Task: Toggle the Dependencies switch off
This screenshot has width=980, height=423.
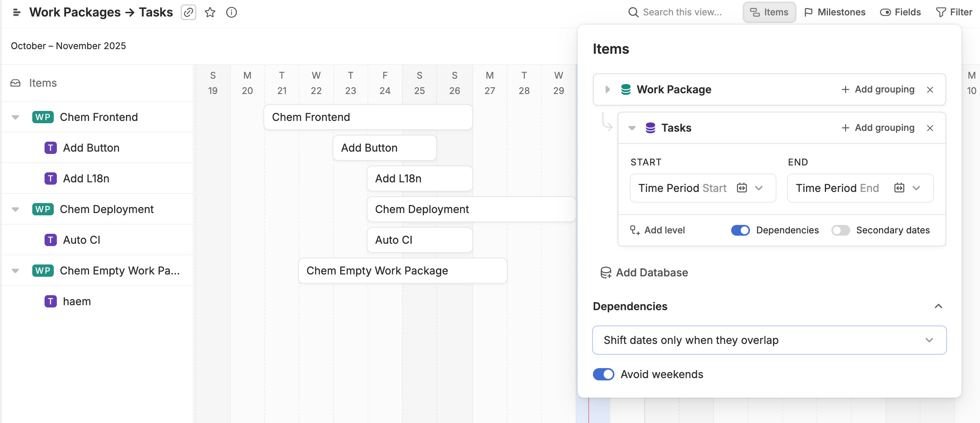Action: 740,230
